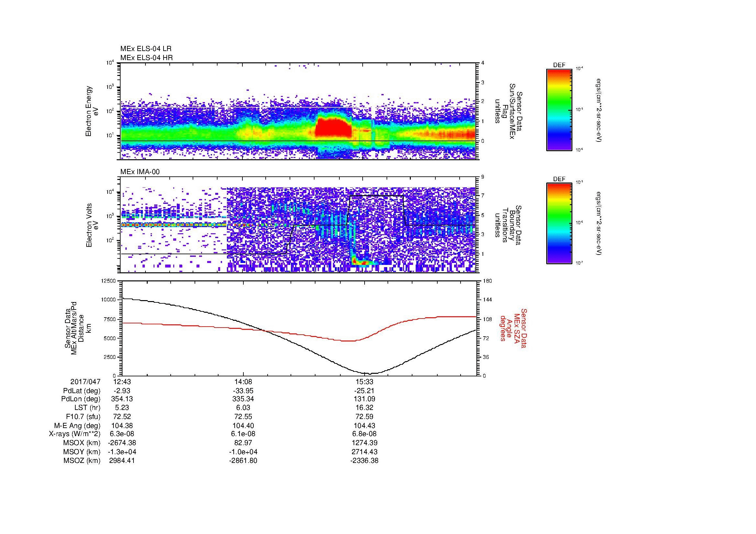Click the 'Sun/Surface/MEx Flag' right axis label

pyautogui.click(x=509, y=111)
